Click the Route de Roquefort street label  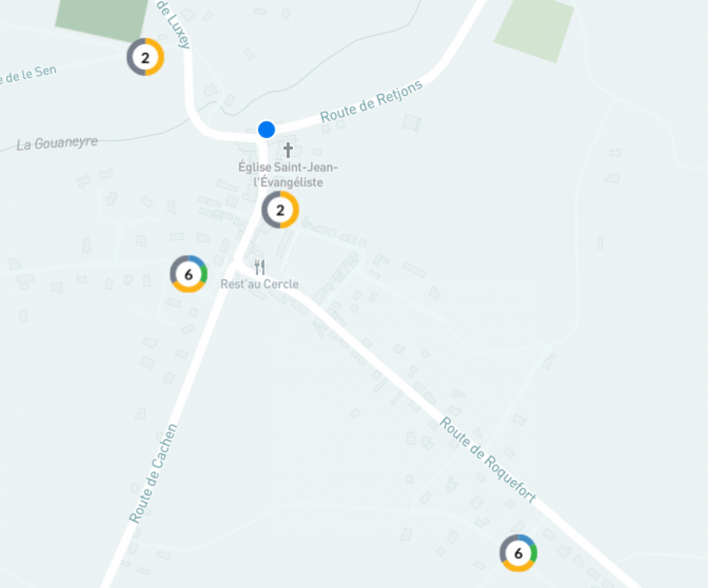click(x=488, y=460)
